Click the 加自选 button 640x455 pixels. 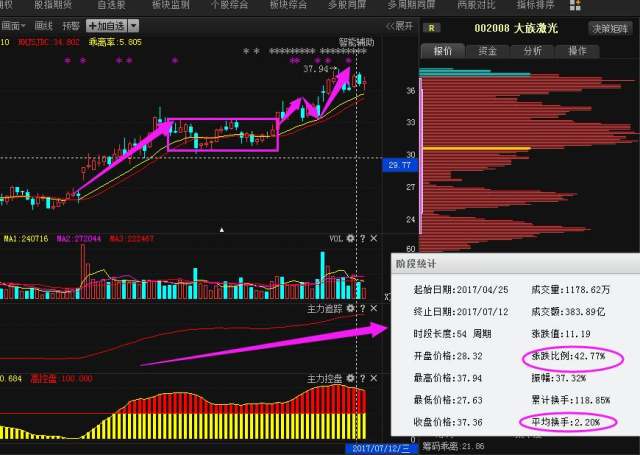point(107,26)
